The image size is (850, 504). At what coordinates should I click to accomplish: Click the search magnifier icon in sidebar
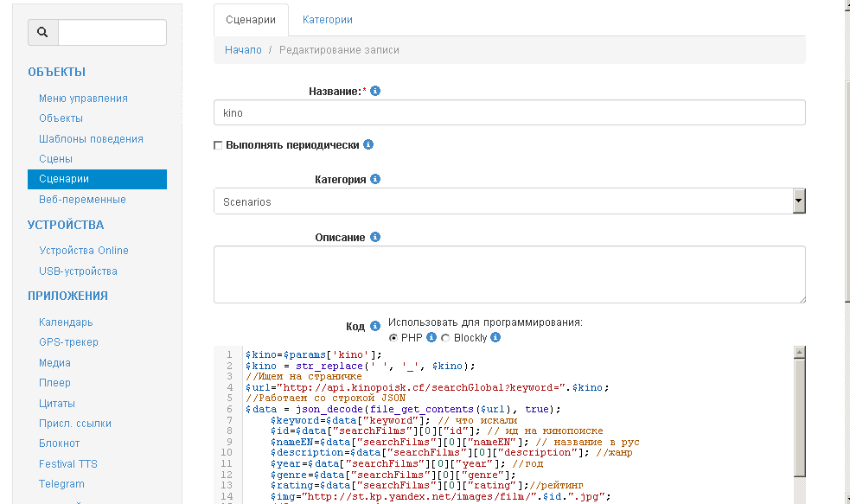click(x=42, y=33)
